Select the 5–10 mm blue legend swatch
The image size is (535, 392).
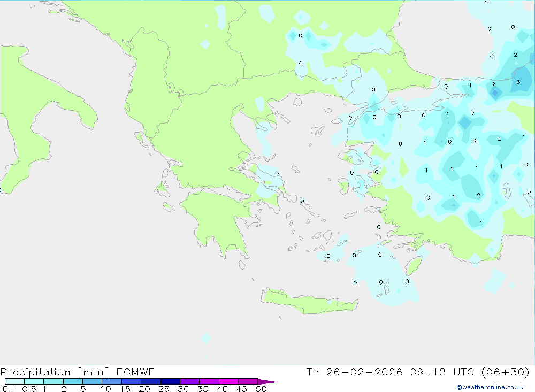(x=93, y=381)
